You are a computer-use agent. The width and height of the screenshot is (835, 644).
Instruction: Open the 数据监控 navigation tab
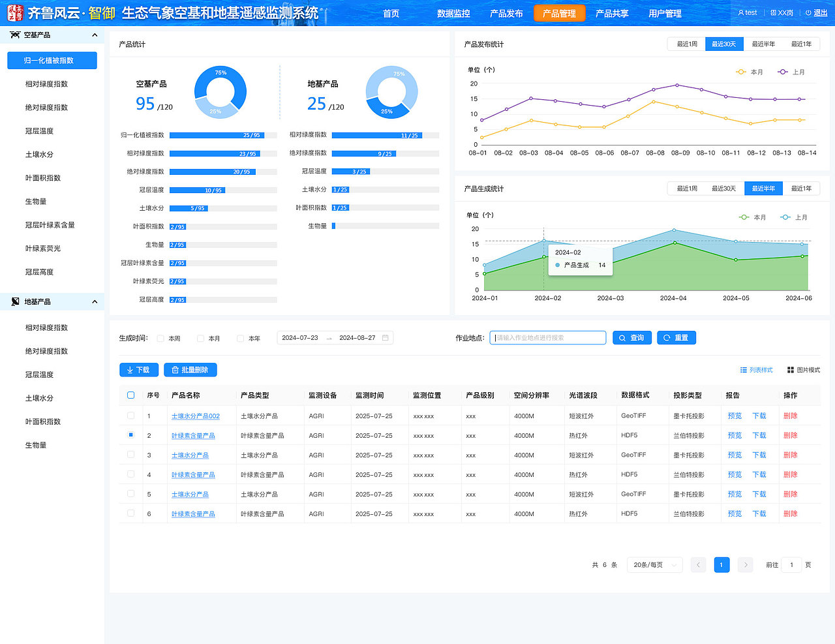coord(453,13)
